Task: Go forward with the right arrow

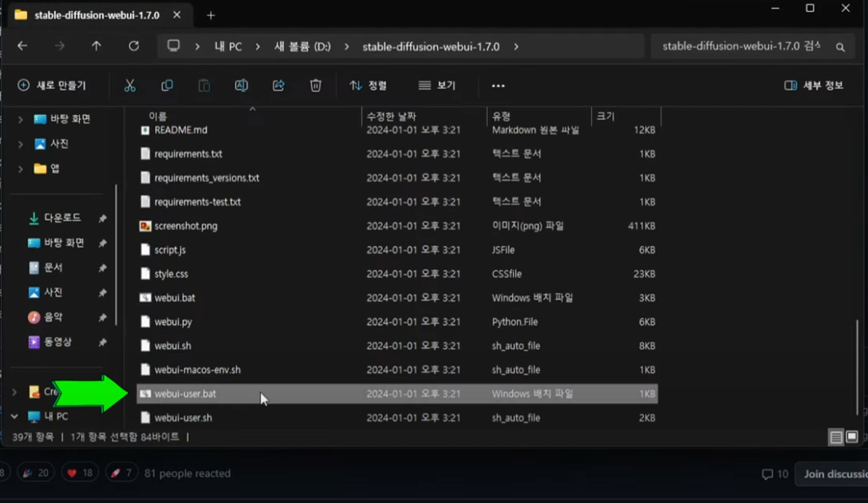Action: [x=59, y=46]
